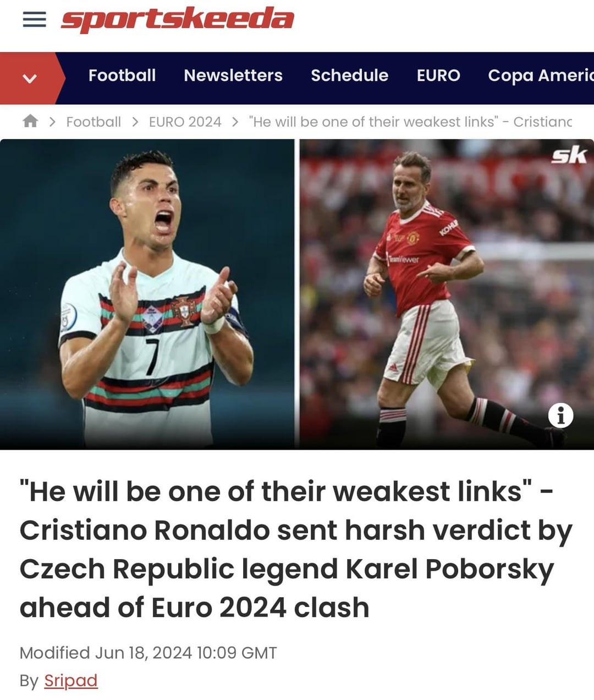The width and height of the screenshot is (594, 700).
Task: Select the Newsletters nav item
Action: 233,75
